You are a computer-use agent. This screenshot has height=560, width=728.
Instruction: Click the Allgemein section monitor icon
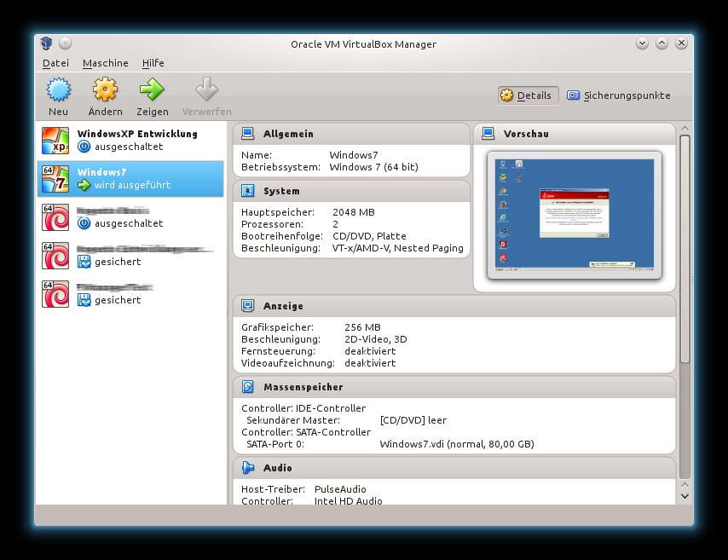click(x=248, y=134)
